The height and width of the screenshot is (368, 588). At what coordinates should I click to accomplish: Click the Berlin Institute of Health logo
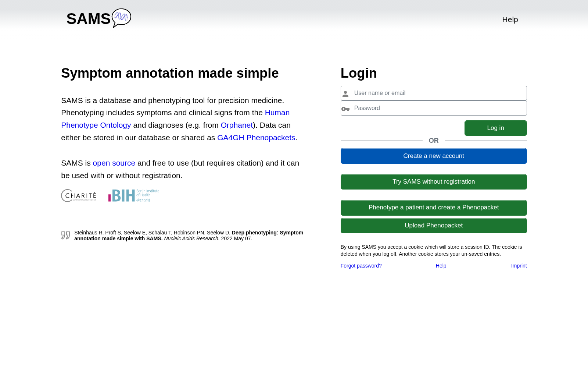[134, 196]
